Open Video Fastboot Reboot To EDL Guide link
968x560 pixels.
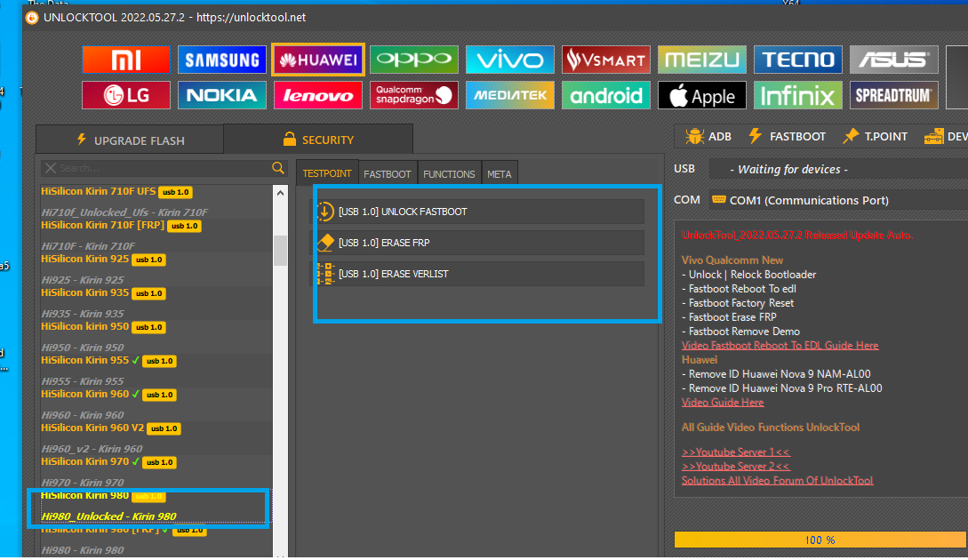[x=780, y=345]
